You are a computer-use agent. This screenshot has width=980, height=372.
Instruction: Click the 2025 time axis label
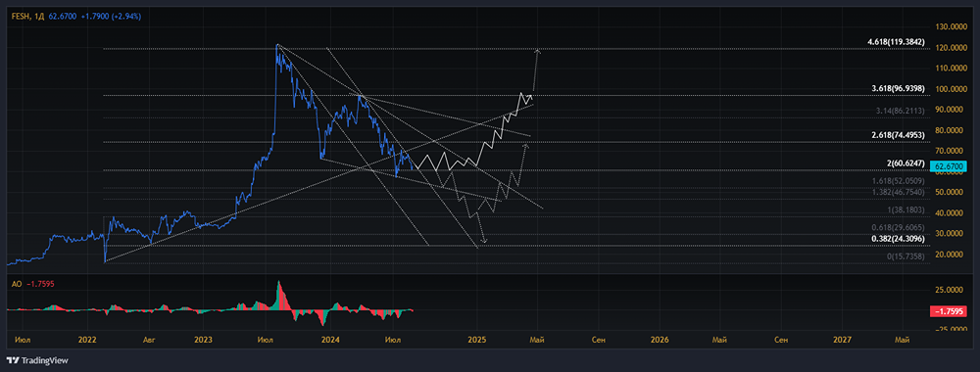pos(477,340)
